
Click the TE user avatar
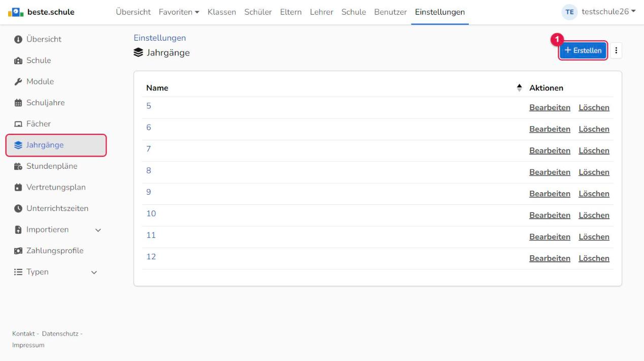pyautogui.click(x=571, y=12)
